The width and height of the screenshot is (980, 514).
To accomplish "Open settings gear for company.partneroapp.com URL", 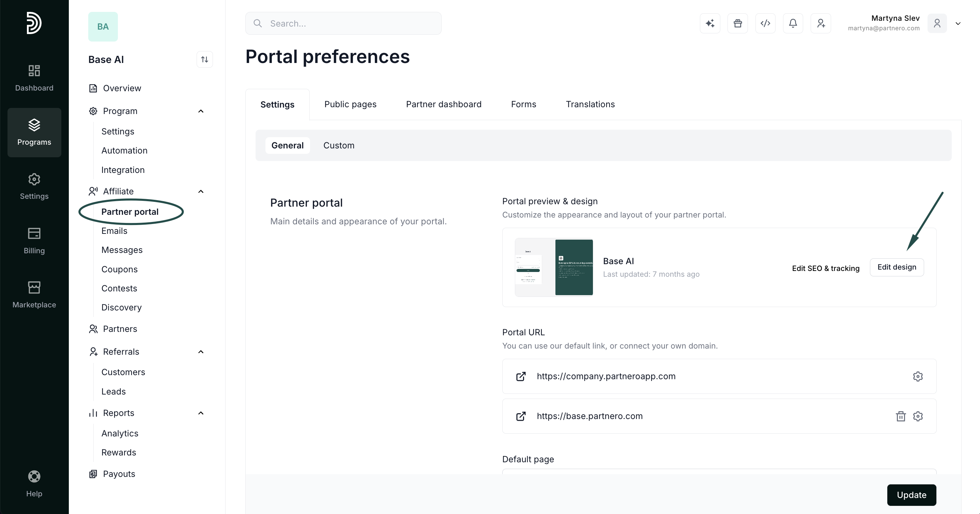I will (918, 376).
